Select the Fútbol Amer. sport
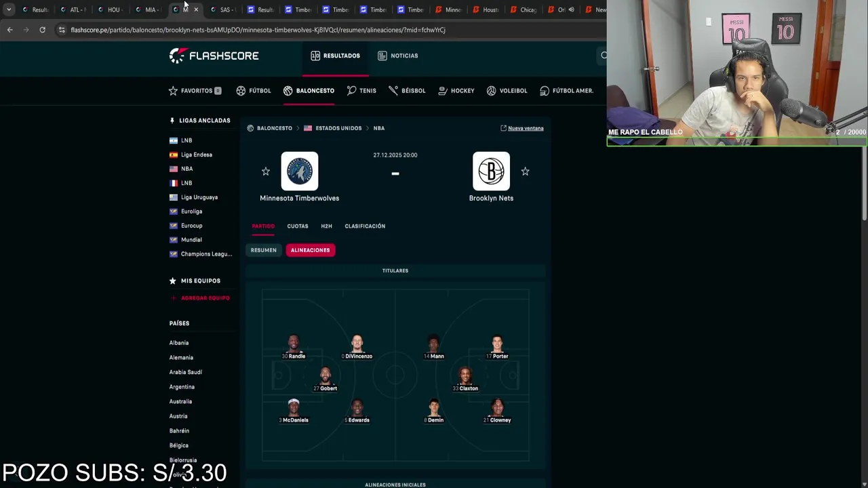Screen dimensions: 868x488 pyautogui.click(x=566, y=91)
